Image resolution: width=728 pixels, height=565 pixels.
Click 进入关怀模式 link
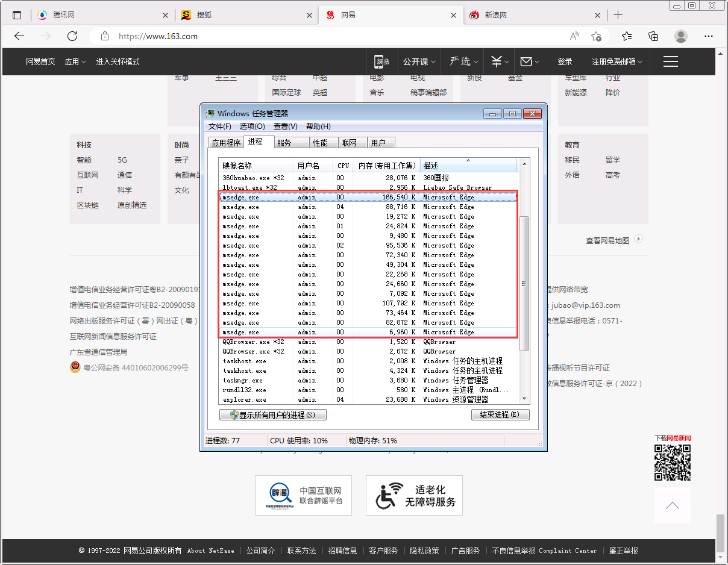point(118,61)
